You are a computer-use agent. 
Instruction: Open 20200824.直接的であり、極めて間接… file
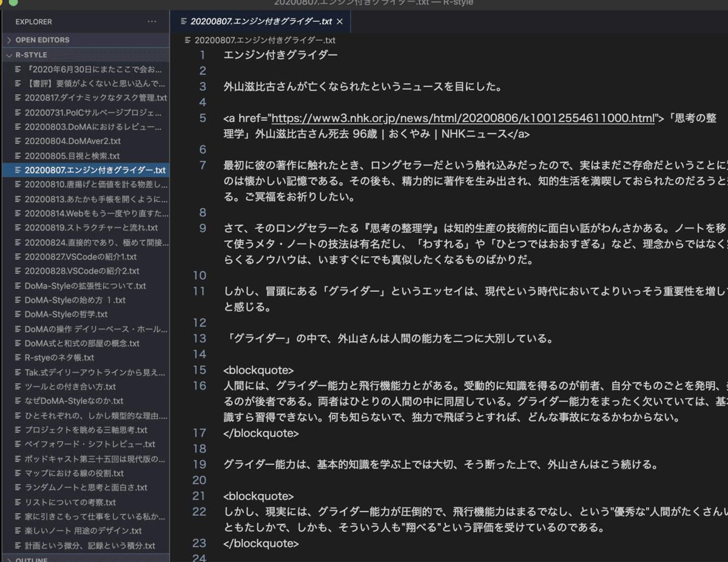[86, 242]
